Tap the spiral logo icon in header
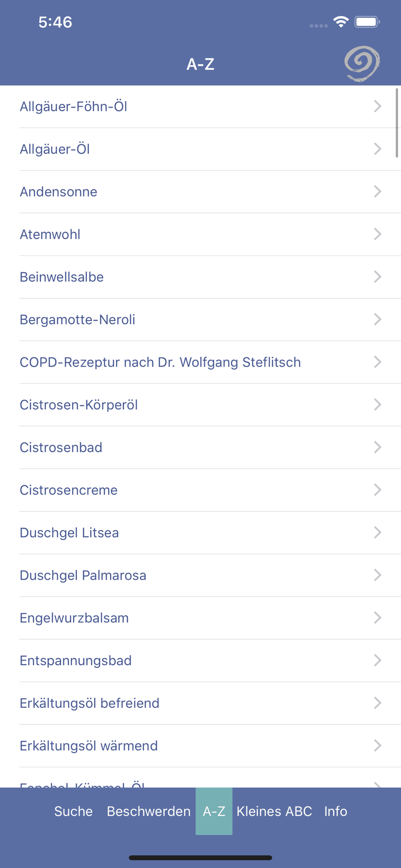The image size is (401, 868). click(362, 64)
